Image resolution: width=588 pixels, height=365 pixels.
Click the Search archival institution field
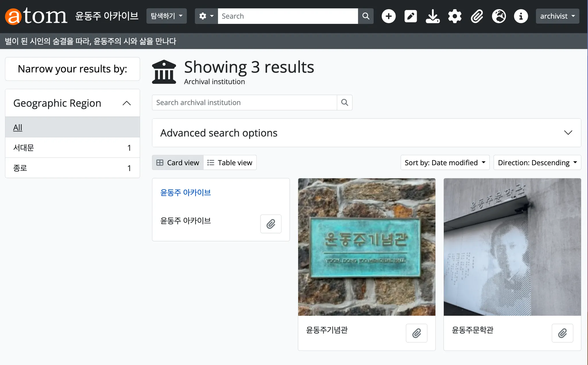[x=244, y=103]
